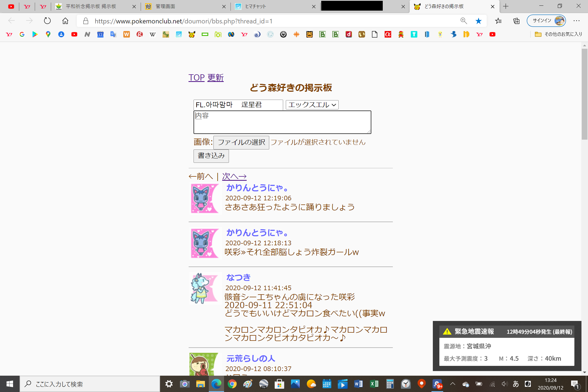The width and height of the screenshot is (588, 392).
Task: Switch to ヒマチャット tab
Action: point(255,7)
